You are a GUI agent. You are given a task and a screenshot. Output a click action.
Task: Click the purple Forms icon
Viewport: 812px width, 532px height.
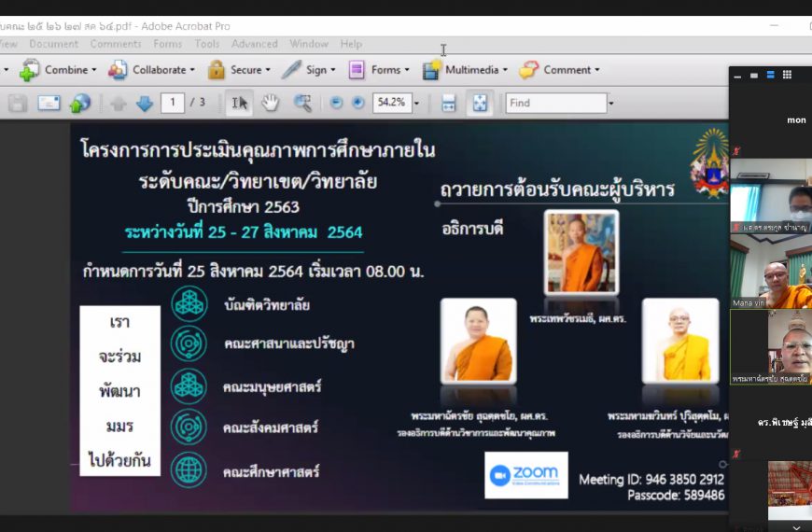[x=357, y=70]
